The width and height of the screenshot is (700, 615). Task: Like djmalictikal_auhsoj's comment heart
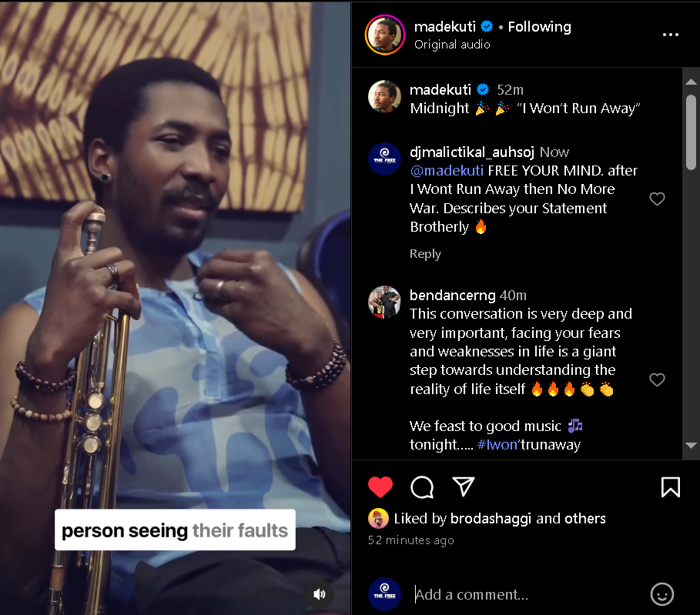(657, 199)
